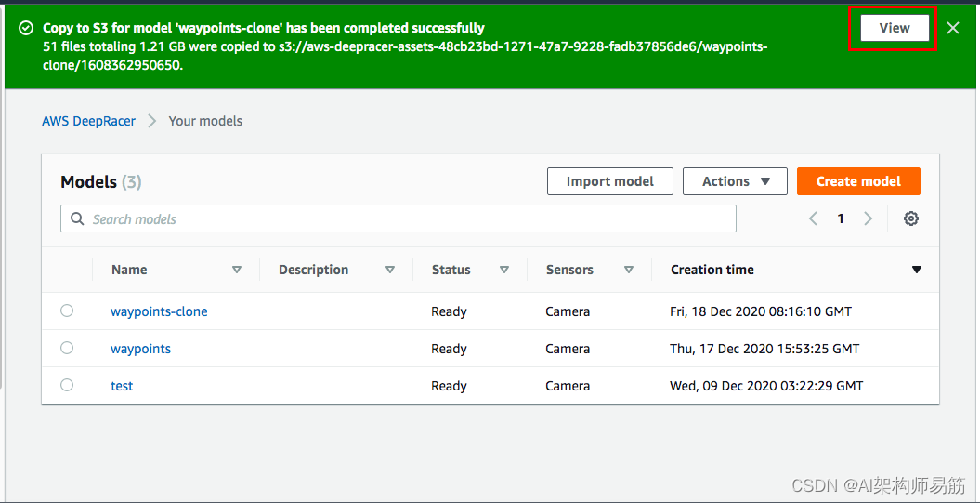Select the test model radio button
980x503 pixels.
point(67,385)
